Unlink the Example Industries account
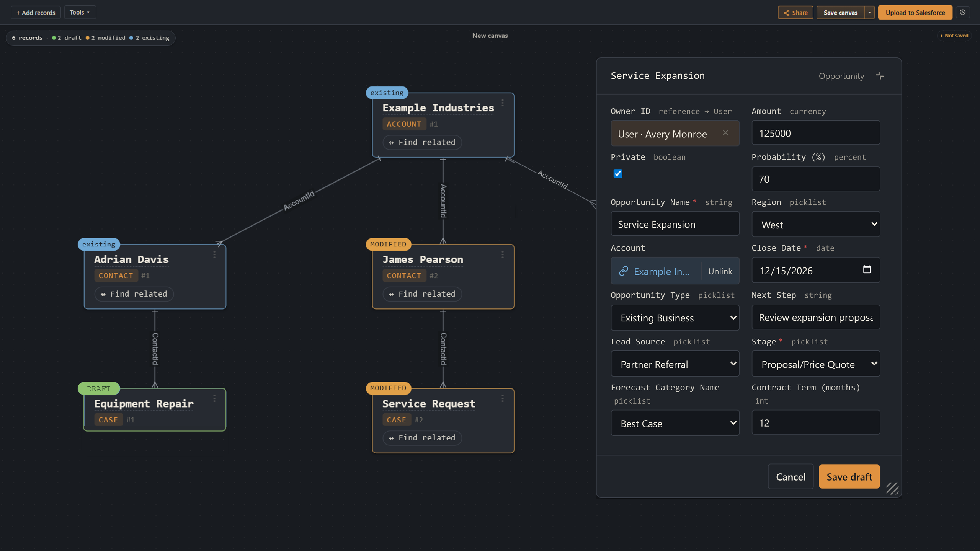The width and height of the screenshot is (980, 551). (720, 271)
